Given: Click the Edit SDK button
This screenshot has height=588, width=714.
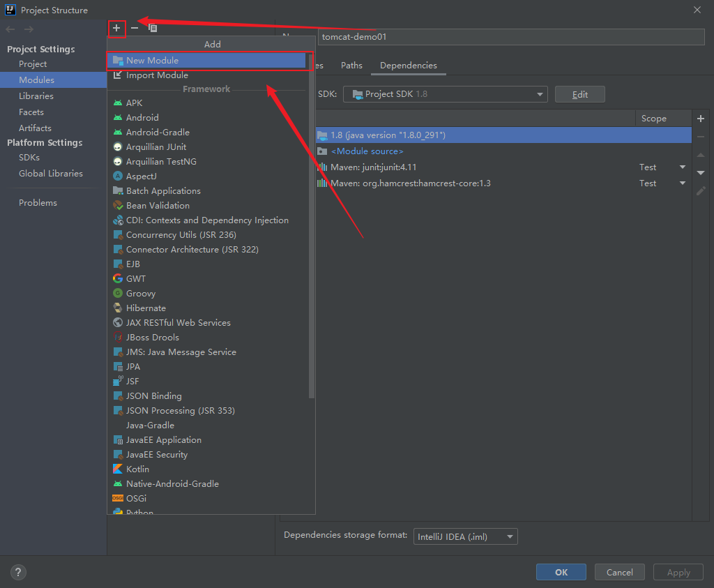Looking at the screenshot, I should [x=579, y=94].
